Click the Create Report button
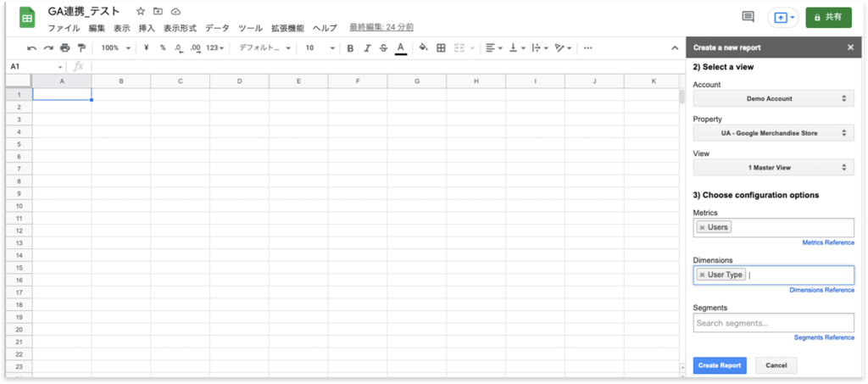This screenshot has height=384, width=868. 720,365
